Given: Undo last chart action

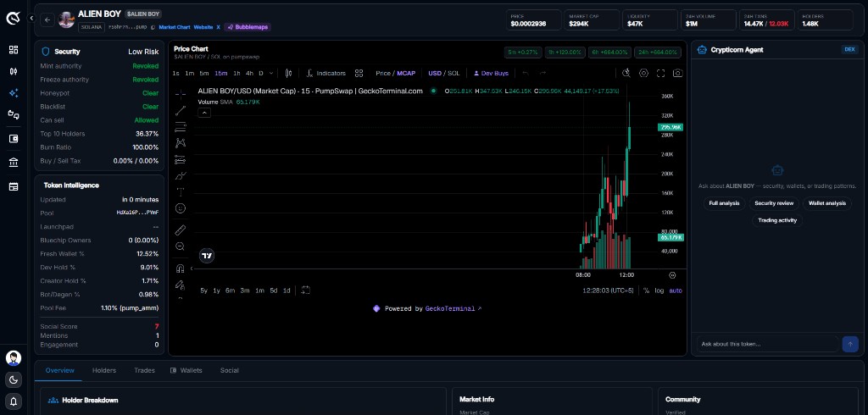Looking at the screenshot, I should (x=526, y=73).
